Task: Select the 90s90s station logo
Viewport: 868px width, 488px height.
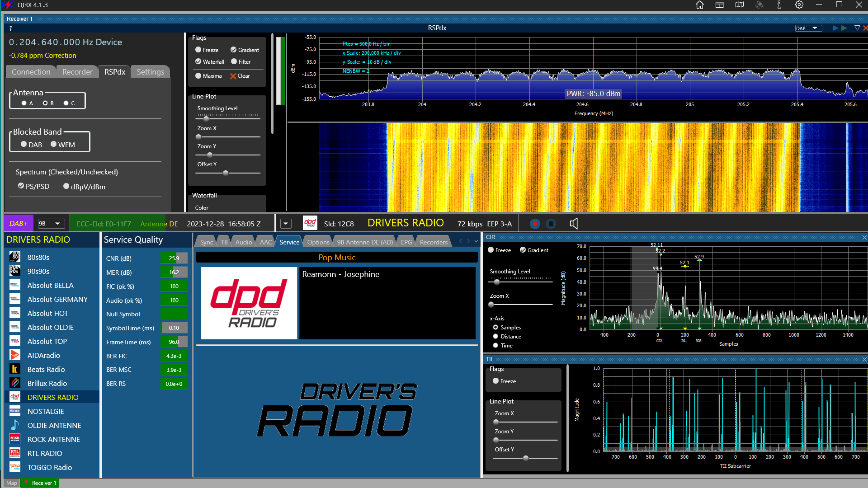Action: pos(15,271)
